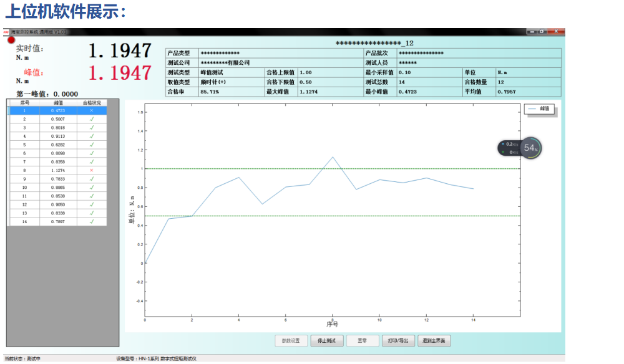Click the 打印/导出 button
The width and height of the screenshot is (624, 364).
(x=397, y=340)
